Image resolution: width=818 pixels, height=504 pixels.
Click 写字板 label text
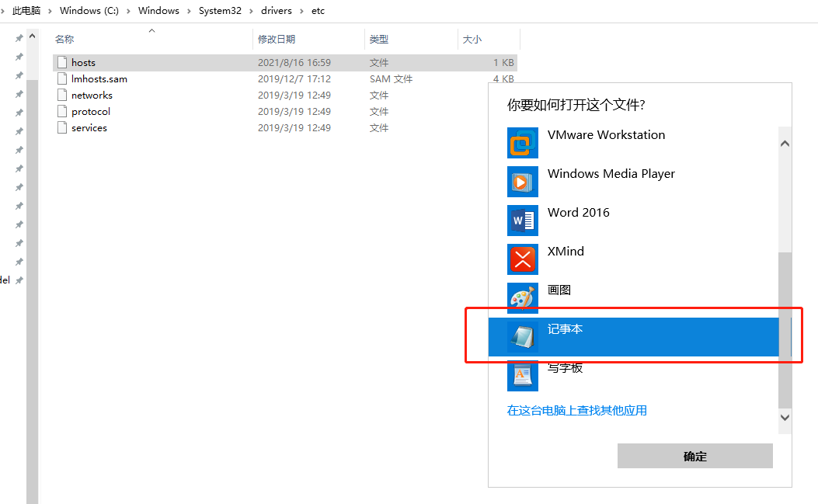click(565, 368)
